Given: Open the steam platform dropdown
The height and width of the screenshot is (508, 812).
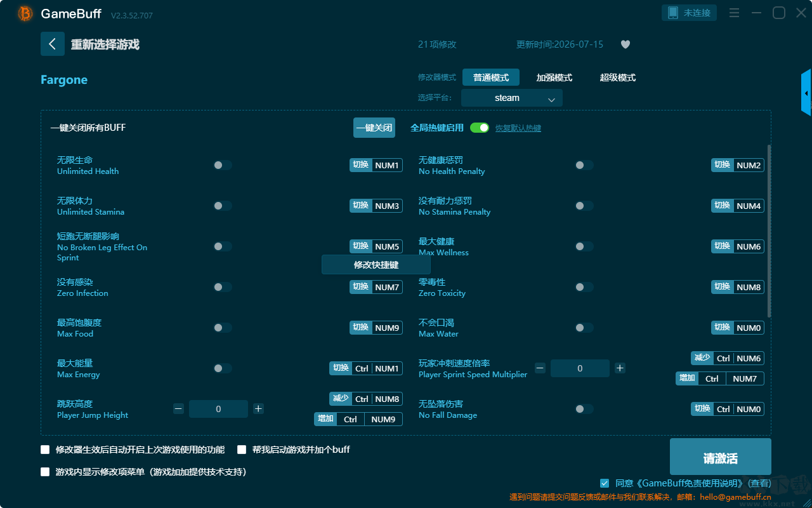Looking at the screenshot, I should tap(512, 98).
